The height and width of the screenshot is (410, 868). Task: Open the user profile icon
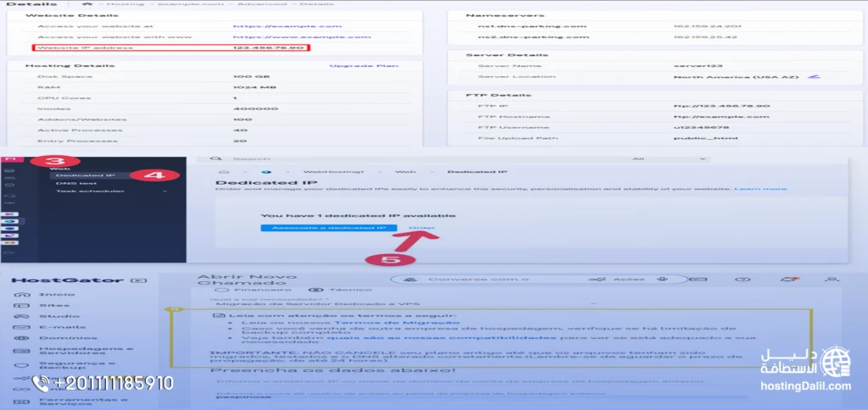click(832, 280)
